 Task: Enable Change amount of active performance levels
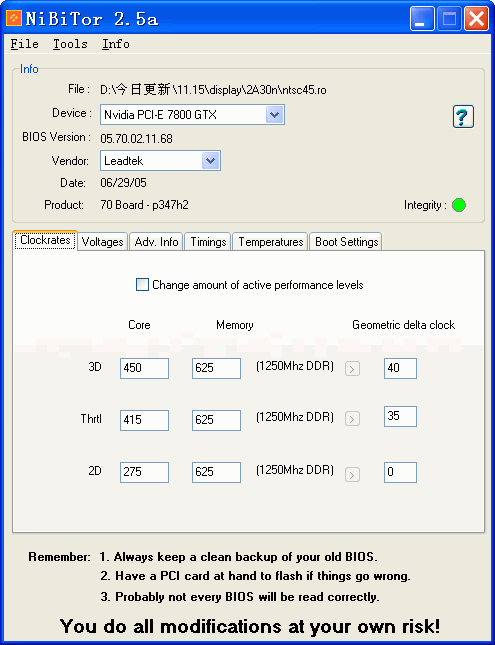tap(142, 285)
